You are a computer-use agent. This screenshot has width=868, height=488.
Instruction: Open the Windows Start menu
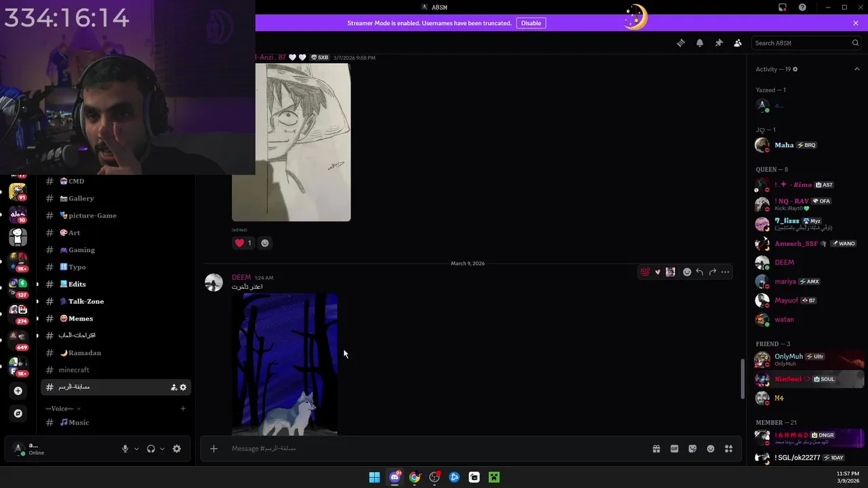pos(374,477)
